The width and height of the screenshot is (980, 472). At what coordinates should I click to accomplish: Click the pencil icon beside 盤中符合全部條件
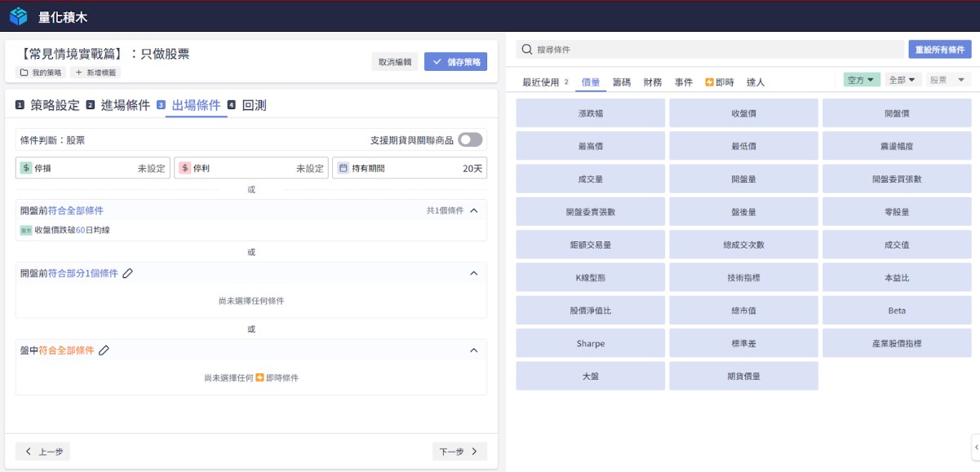tap(104, 351)
